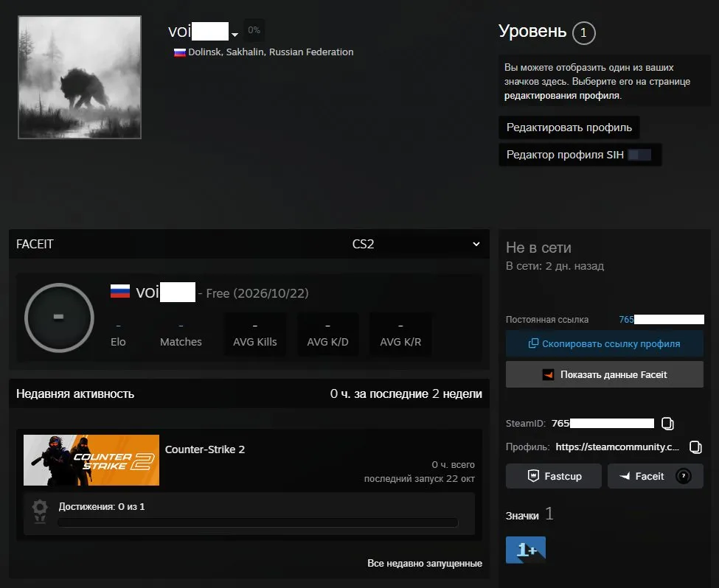
Task: Open the Counter-Strike 2 banner image
Action: click(91, 460)
